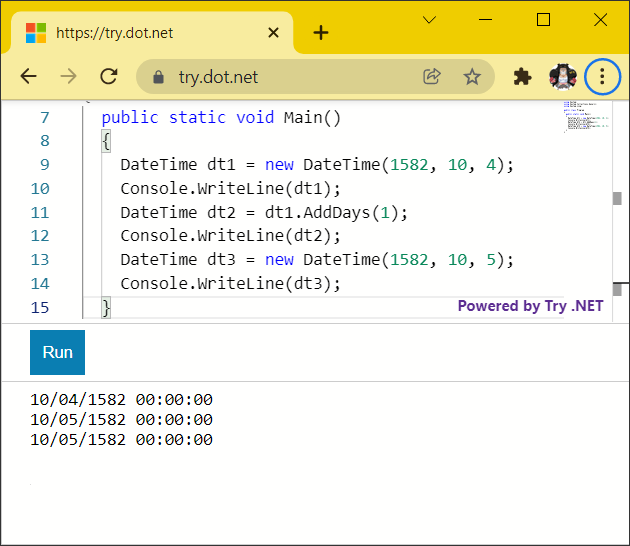This screenshot has width=630, height=546.
Task: Click the closing brace on line 15
Action: point(106,308)
